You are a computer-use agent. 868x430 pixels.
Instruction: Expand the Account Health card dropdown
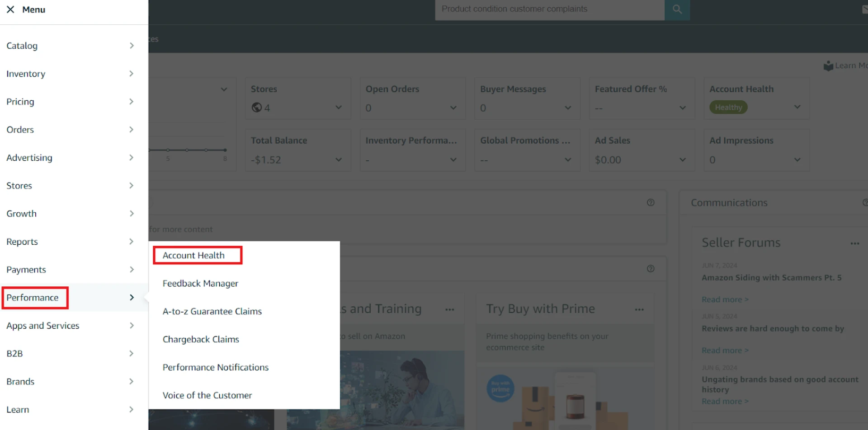(797, 107)
